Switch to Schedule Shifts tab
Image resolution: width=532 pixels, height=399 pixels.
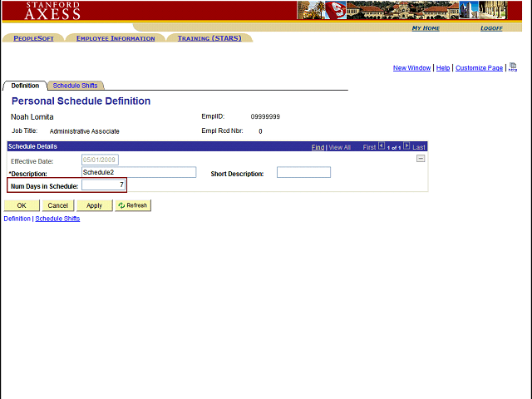point(75,86)
